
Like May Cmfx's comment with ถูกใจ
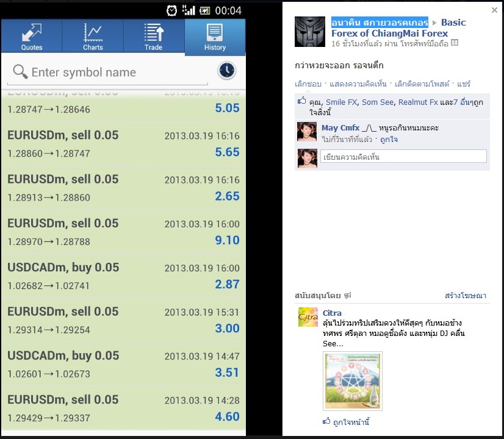point(389,140)
